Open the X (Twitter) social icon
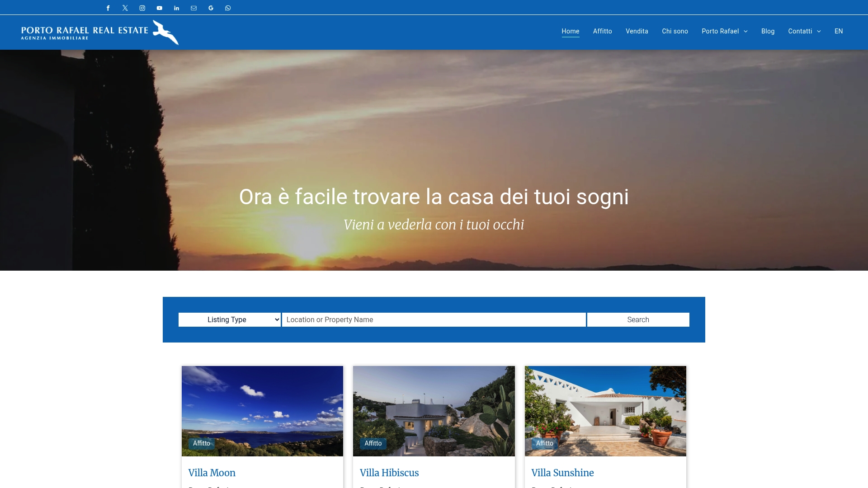This screenshot has width=868, height=488. click(125, 8)
